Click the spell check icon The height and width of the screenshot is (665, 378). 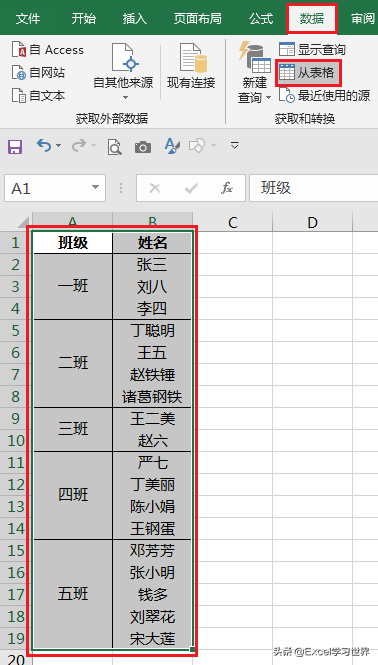172,146
